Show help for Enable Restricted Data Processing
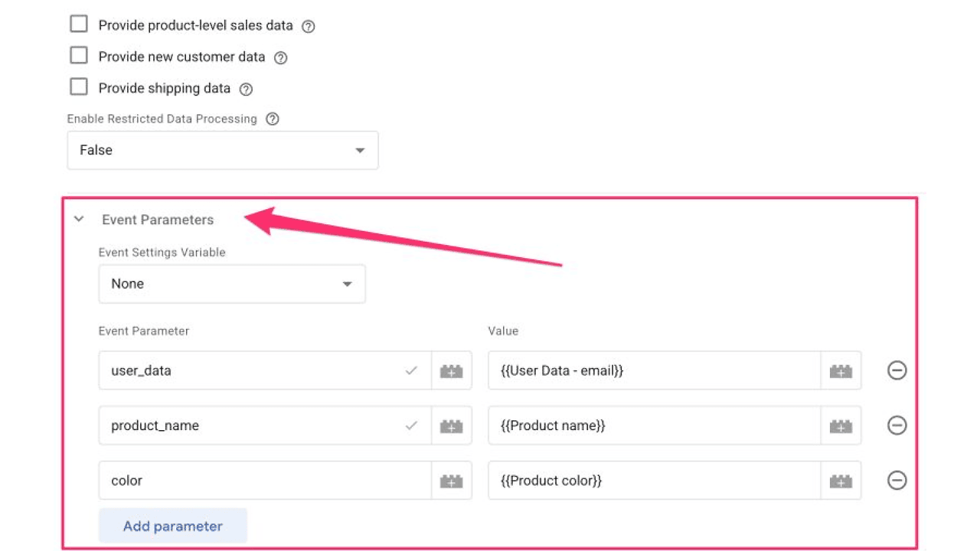This screenshot has width=980, height=551. pyautogui.click(x=272, y=119)
